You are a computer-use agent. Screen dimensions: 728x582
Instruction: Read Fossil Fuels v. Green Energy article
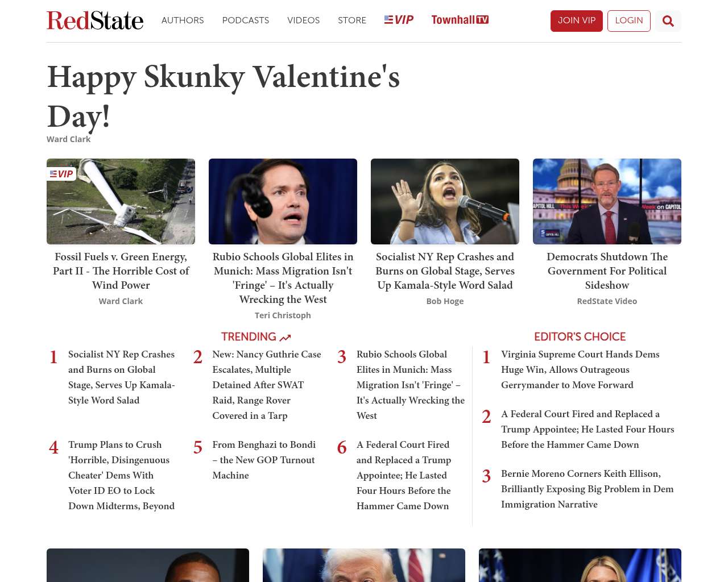click(x=121, y=271)
